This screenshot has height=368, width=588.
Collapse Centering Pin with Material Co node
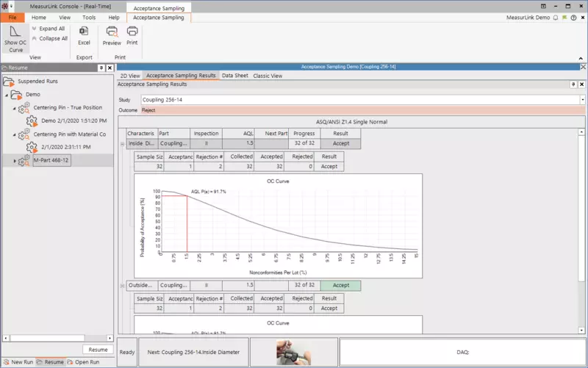coord(14,135)
